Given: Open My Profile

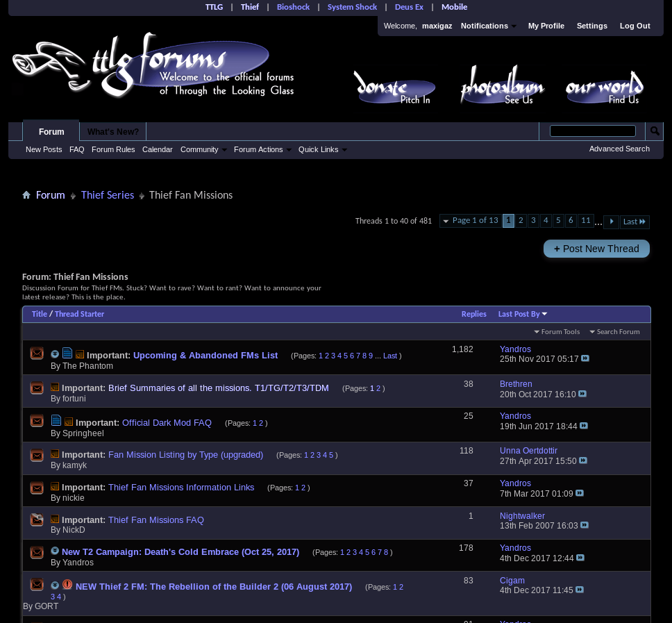Looking at the screenshot, I should tap(546, 26).
